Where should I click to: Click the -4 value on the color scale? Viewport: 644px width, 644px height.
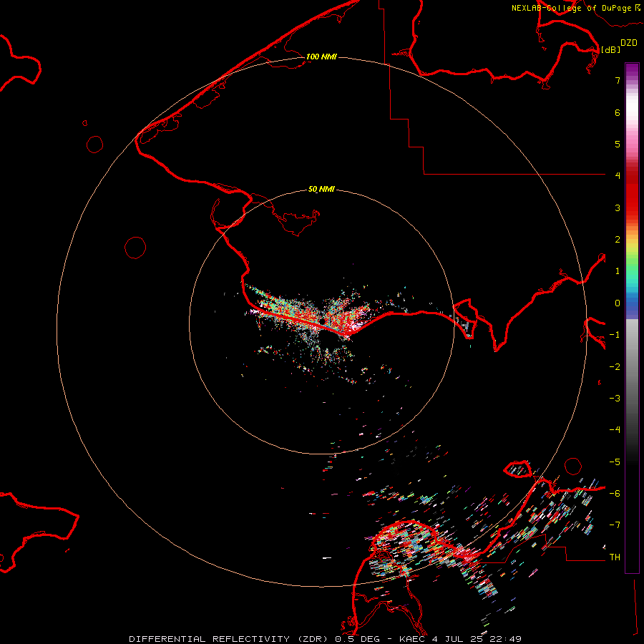click(615, 430)
